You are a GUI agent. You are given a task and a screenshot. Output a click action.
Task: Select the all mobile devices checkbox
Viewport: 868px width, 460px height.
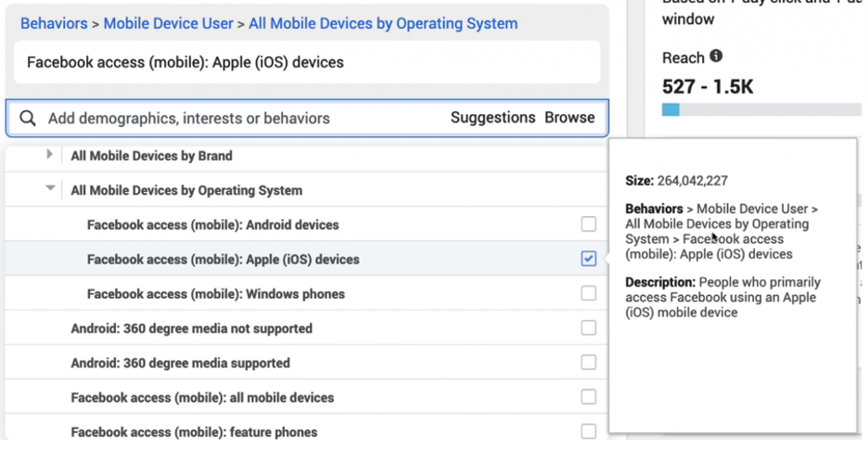click(589, 397)
